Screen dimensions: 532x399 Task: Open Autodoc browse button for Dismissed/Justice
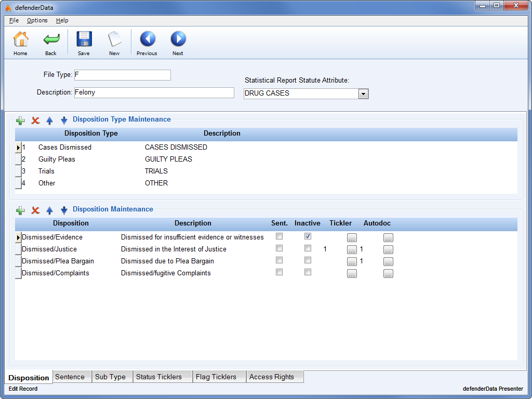click(388, 250)
